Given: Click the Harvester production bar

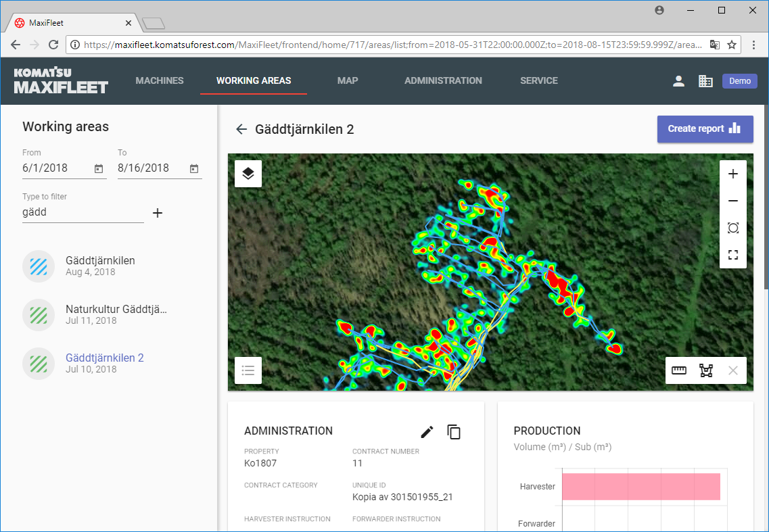Looking at the screenshot, I should (x=641, y=487).
